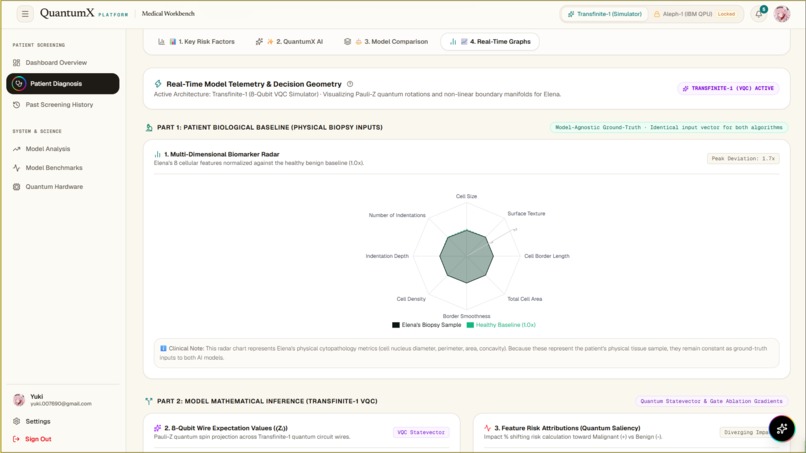Click the Part 1 biological baseline icon
The height and width of the screenshot is (453, 806).
tap(149, 128)
